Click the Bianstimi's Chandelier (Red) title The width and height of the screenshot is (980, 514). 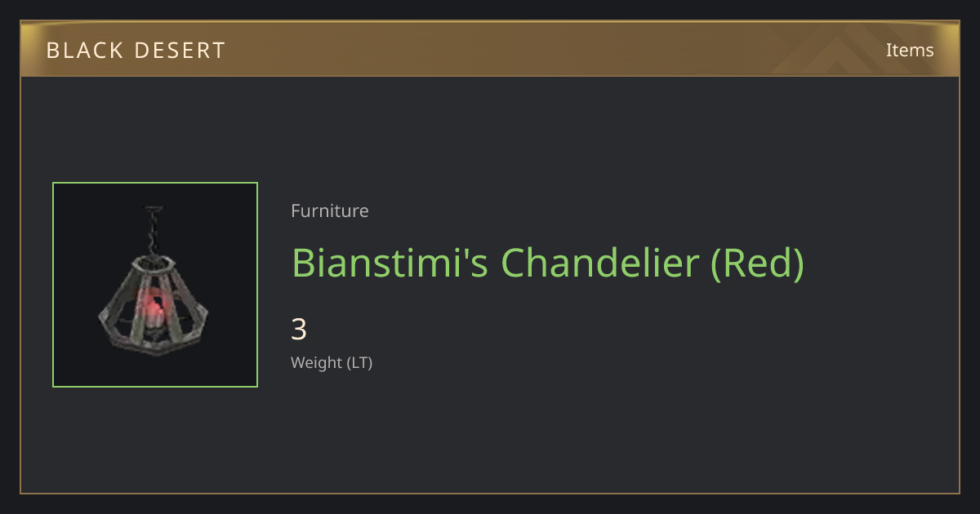[x=548, y=263]
